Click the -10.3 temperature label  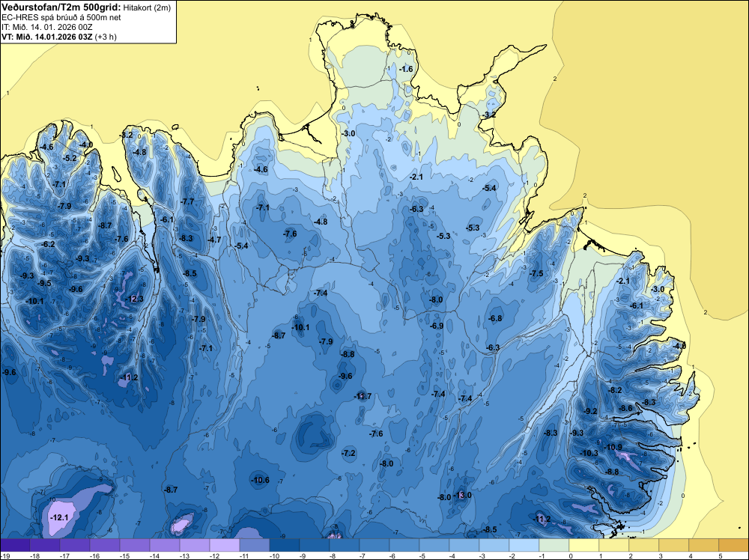click(589, 453)
